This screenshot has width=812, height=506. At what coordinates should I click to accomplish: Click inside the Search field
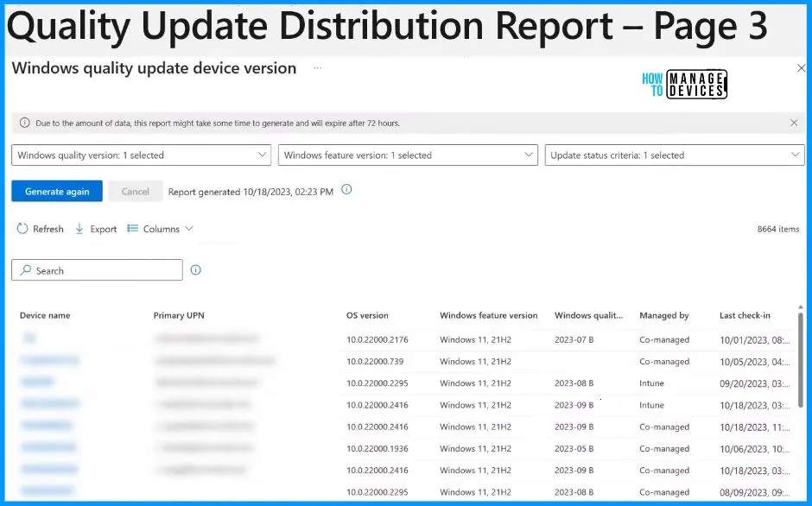coord(97,269)
